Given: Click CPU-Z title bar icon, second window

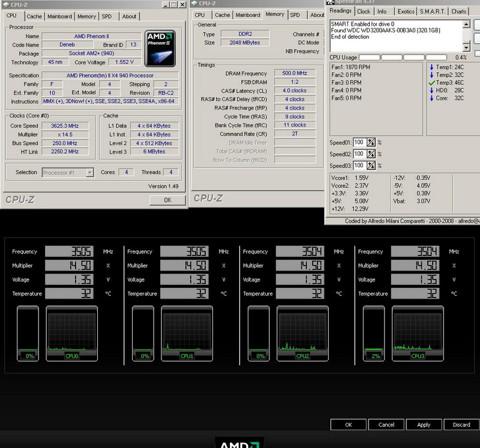Looking at the screenshot, I should tap(194, 4).
